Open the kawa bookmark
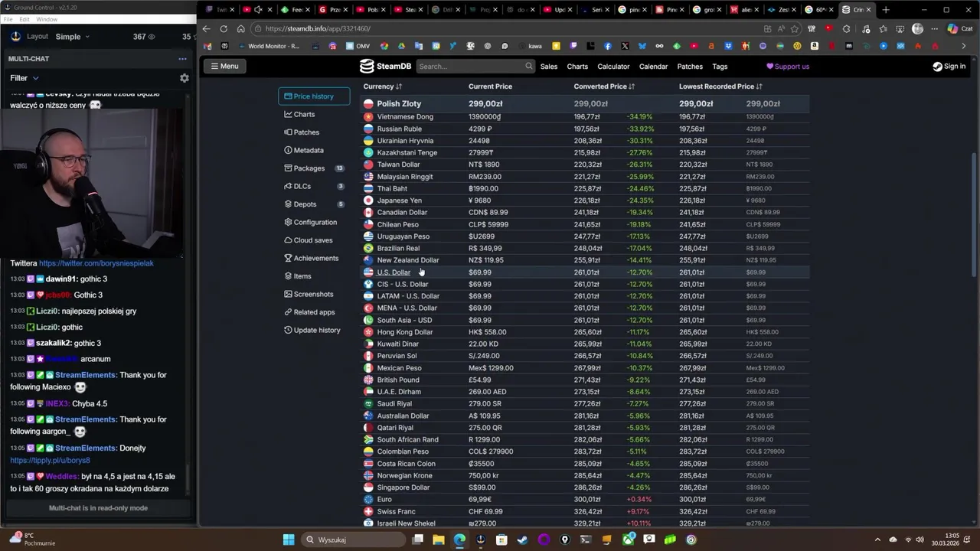Screen dimensions: 980x551 tap(528, 46)
